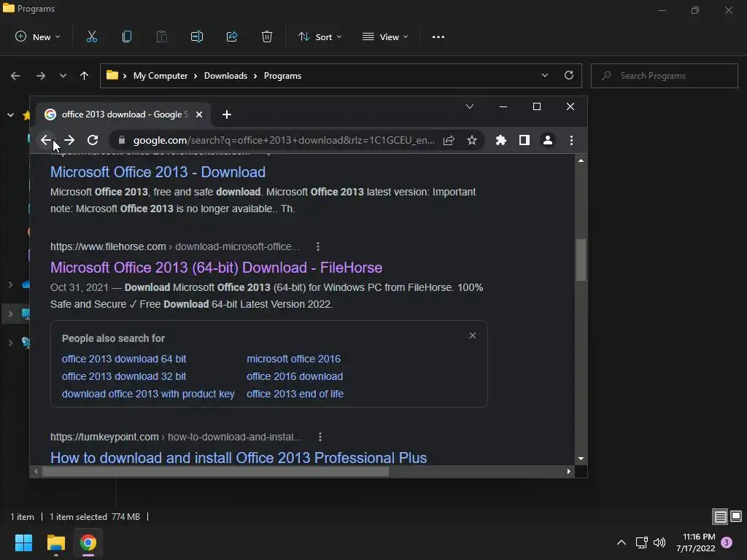Click Chrome's back arrow button

pyautogui.click(x=45, y=140)
